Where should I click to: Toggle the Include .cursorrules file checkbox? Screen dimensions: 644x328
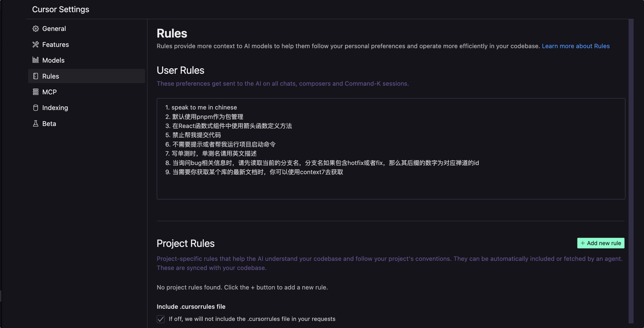pos(161,319)
